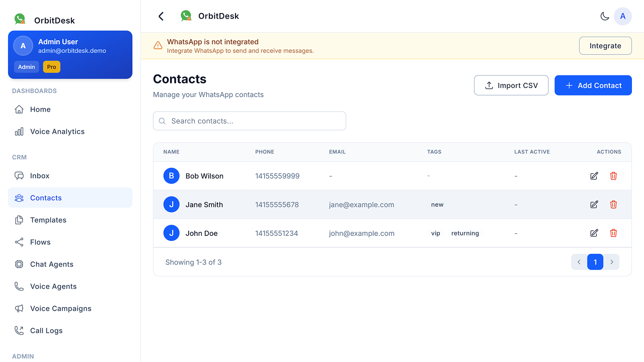The height and width of the screenshot is (362, 644).
Task: Open the user avatar menu top right
Action: (623, 16)
